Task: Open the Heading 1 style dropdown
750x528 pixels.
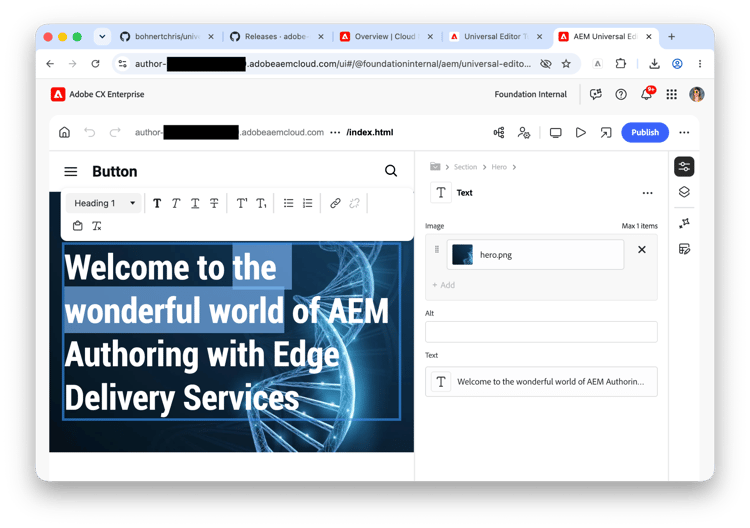Action: click(x=104, y=203)
